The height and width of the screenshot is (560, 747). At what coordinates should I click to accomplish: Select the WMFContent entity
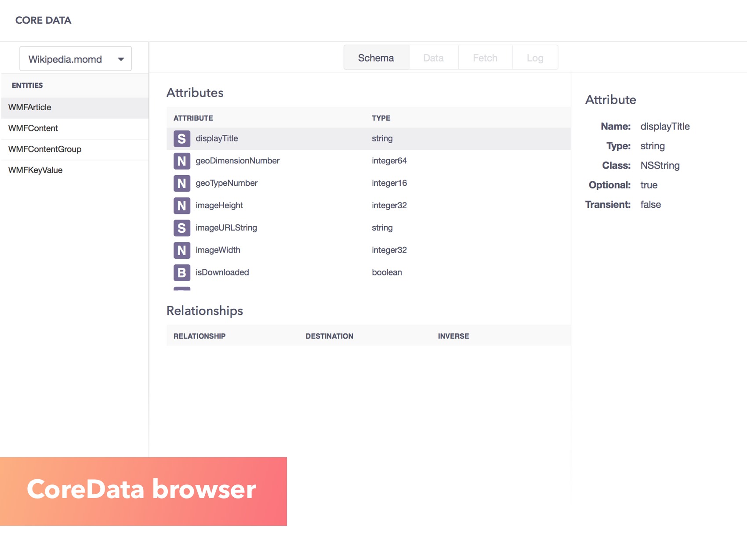33,128
